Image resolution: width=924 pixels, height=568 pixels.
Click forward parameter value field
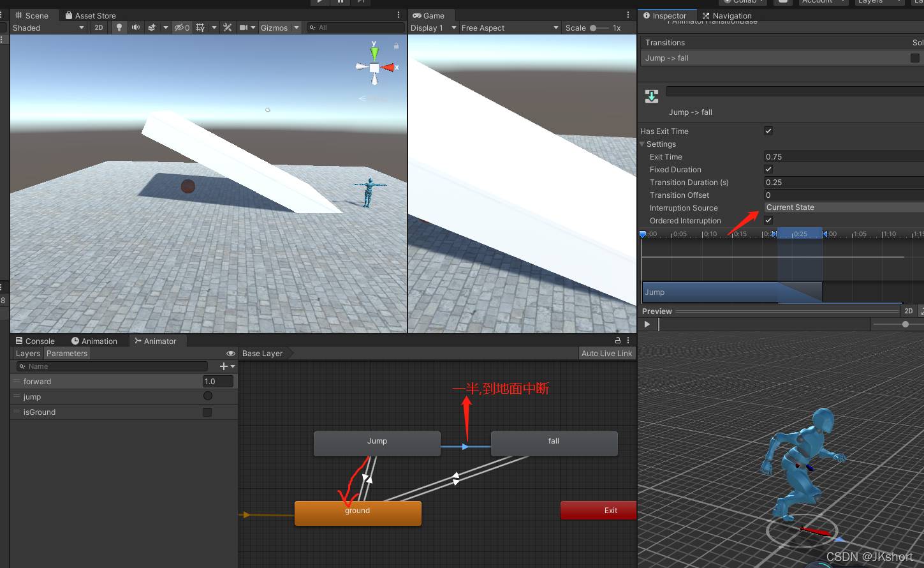218,382
